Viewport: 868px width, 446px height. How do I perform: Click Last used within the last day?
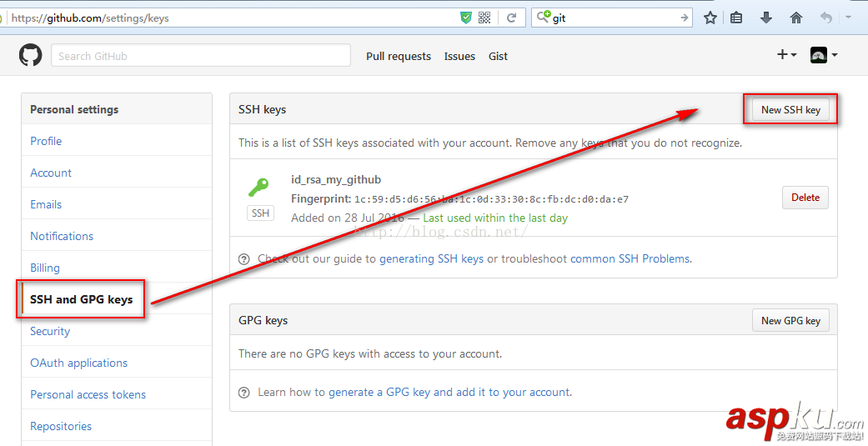[495, 218]
